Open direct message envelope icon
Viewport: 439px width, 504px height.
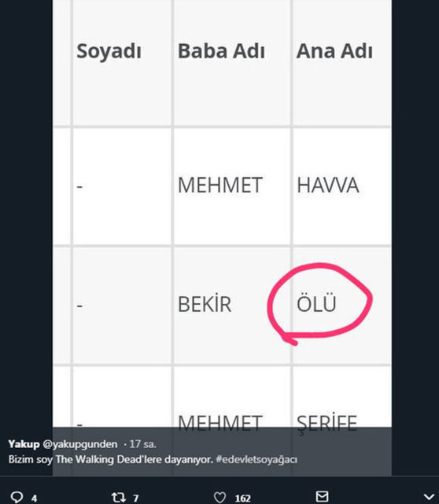[322, 496]
